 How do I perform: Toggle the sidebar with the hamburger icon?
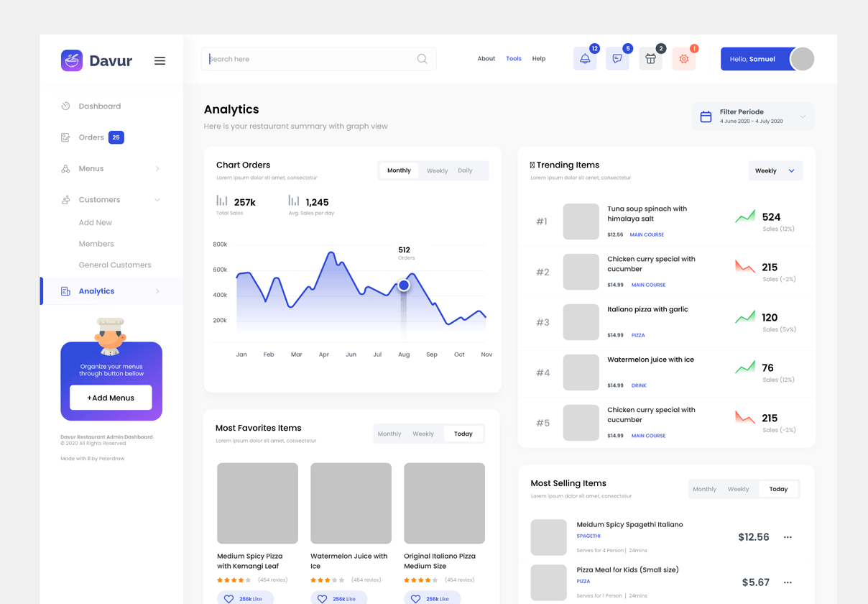pos(160,60)
